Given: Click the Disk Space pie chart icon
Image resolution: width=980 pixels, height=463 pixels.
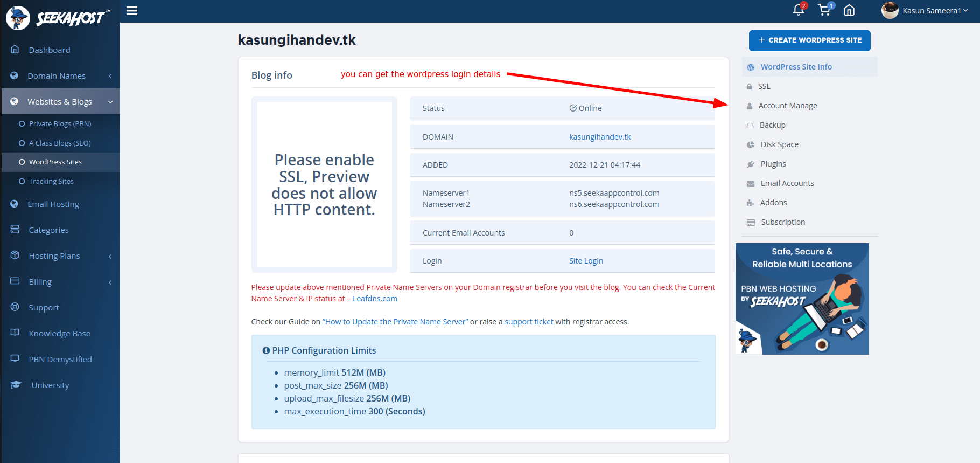Looking at the screenshot, I should (x=751, y=144).
